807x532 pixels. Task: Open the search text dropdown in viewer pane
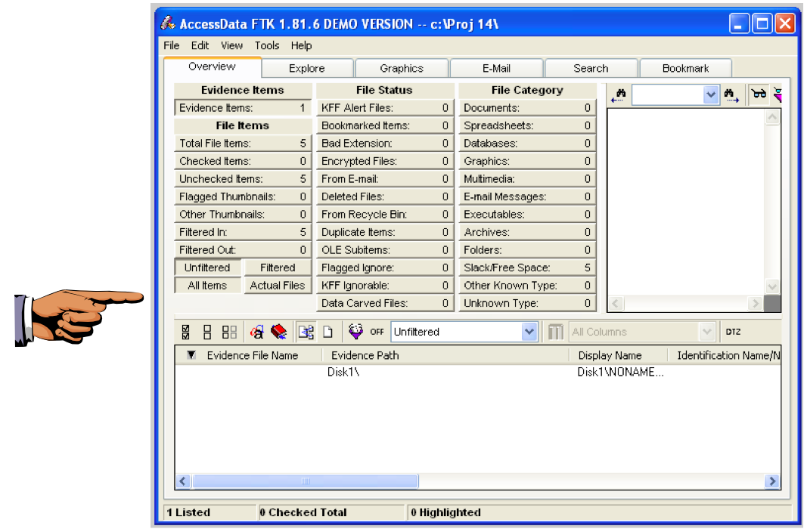[x=711, y=95]
